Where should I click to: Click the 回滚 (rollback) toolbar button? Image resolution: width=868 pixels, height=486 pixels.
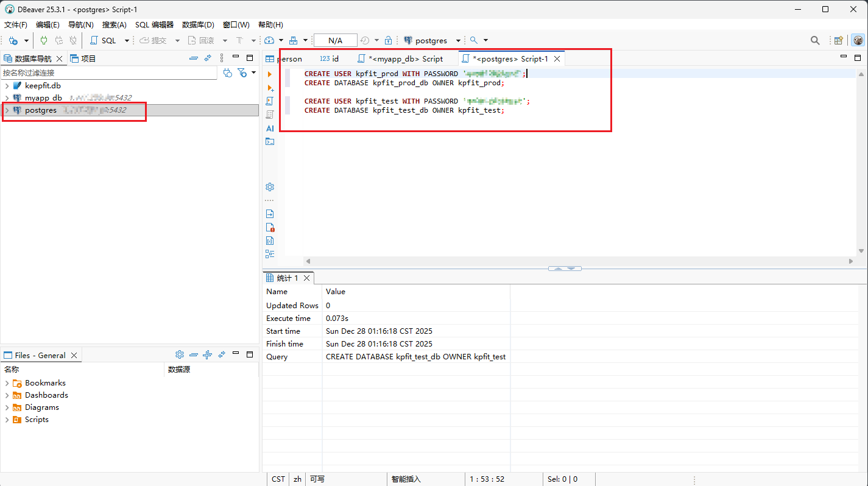[201, 40]
